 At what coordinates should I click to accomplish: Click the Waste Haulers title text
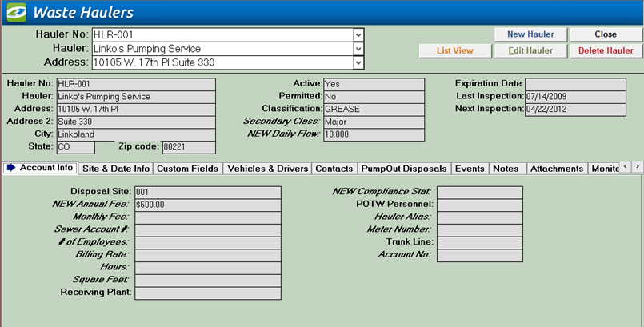pos(83,13)
